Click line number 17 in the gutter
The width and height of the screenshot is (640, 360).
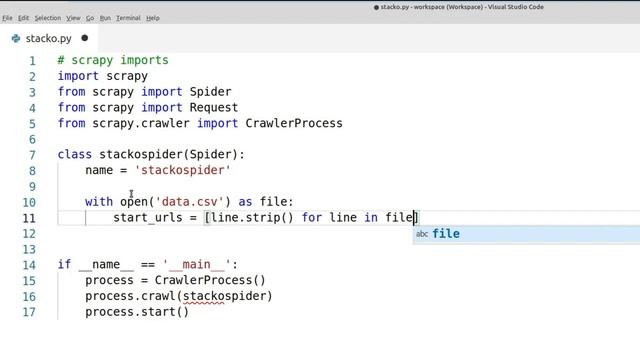29,312
